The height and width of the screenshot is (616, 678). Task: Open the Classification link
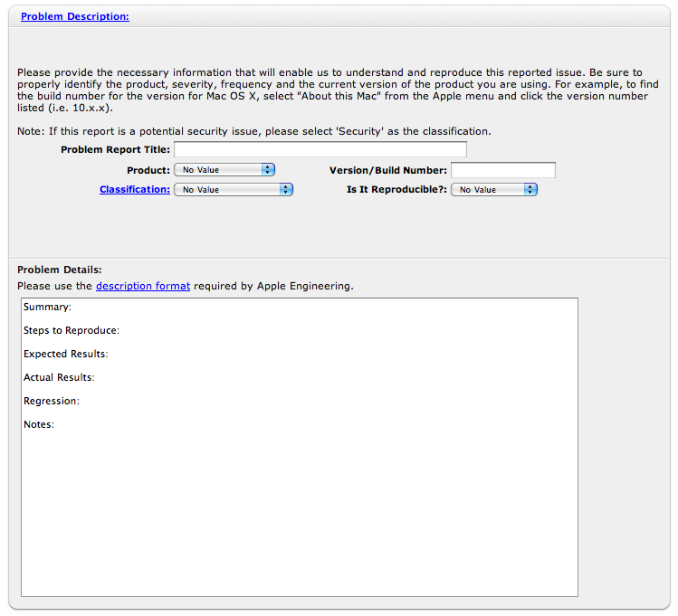click(135, 189)
